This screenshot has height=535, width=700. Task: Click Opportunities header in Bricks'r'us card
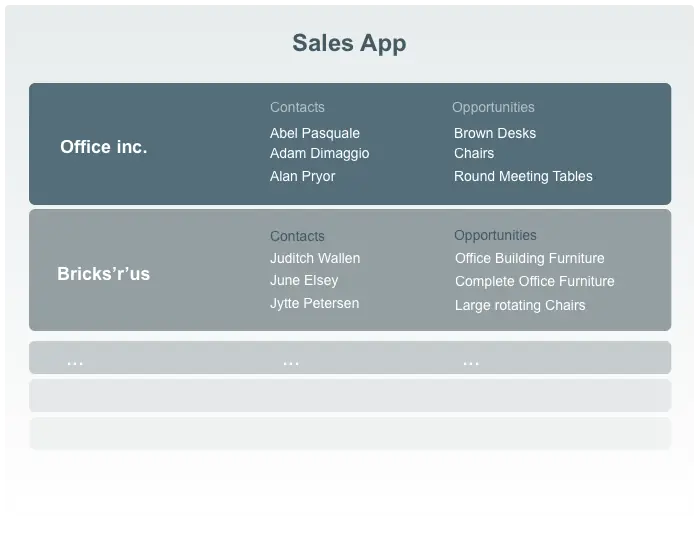pos(495,236)
